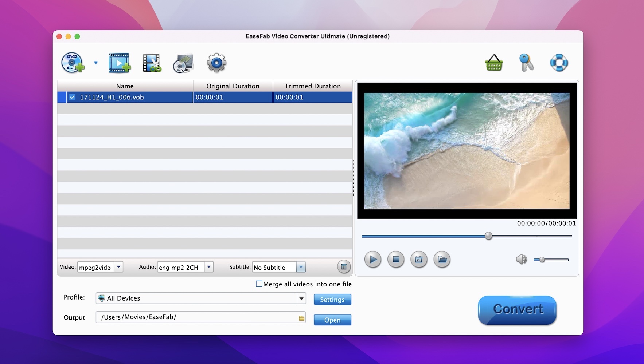Take a snapshot with the camera button

pyautogui.click(x=419, y=260)
